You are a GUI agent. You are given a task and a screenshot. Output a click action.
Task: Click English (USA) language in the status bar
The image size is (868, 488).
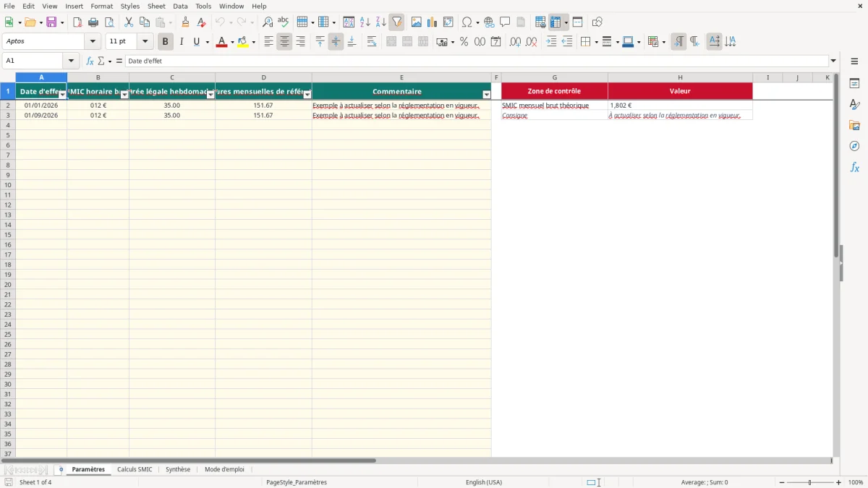484,482
